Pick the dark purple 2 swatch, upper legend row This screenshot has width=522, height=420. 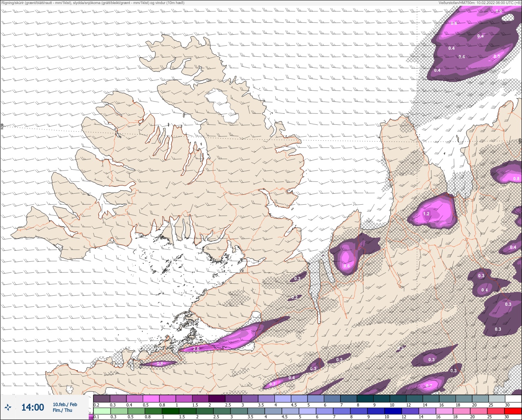[217, 398]
